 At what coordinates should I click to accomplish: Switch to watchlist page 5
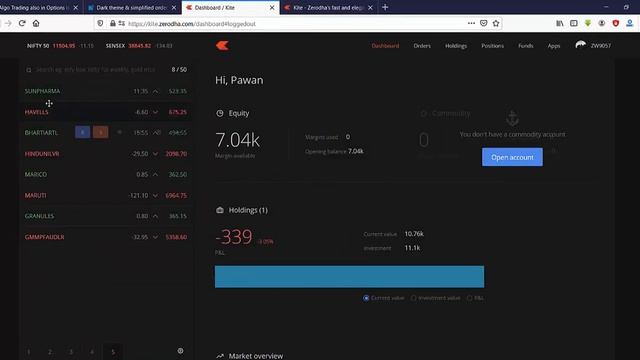coord(113,351)
